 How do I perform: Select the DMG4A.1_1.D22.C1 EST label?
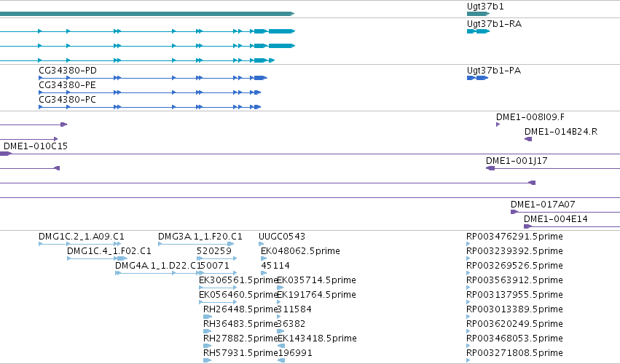[x=159, y=266]
